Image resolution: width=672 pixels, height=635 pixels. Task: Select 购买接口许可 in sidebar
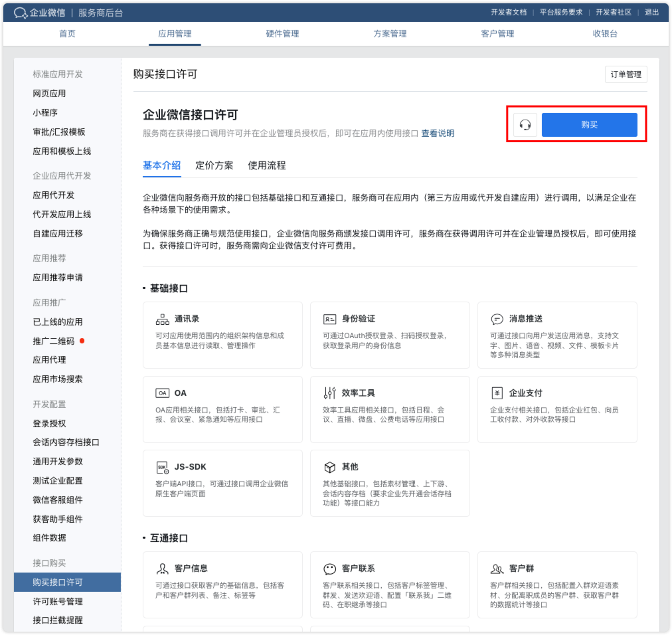pyautogui.click(x=67, y=583)
